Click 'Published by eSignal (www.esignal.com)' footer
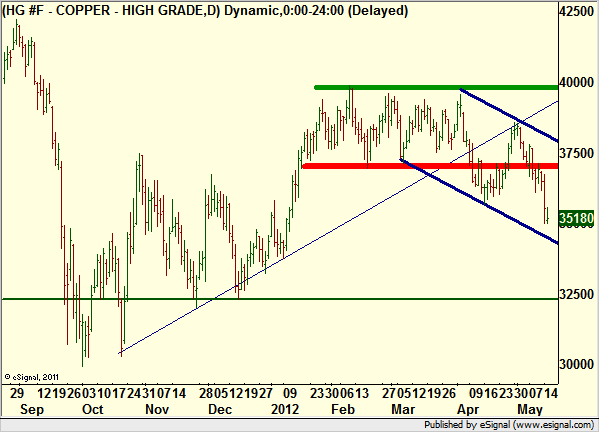599x432 pixels. pos(509,425)
